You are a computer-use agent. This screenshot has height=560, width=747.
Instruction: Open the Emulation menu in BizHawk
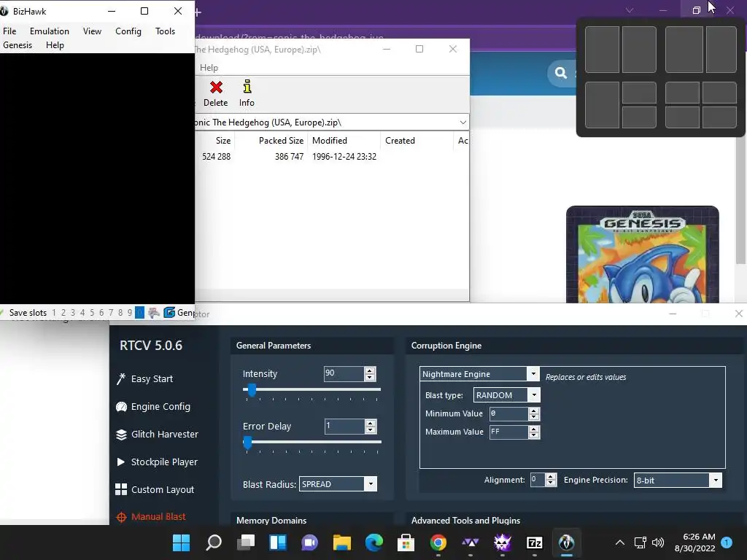50,31
